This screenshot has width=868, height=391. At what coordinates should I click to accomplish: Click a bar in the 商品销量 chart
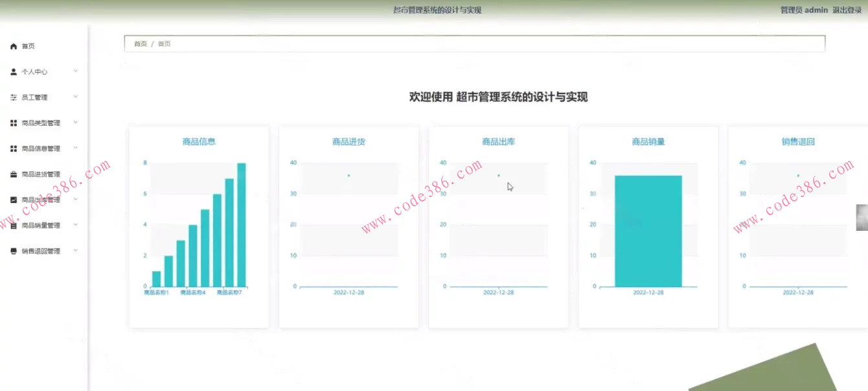point(648,230)
